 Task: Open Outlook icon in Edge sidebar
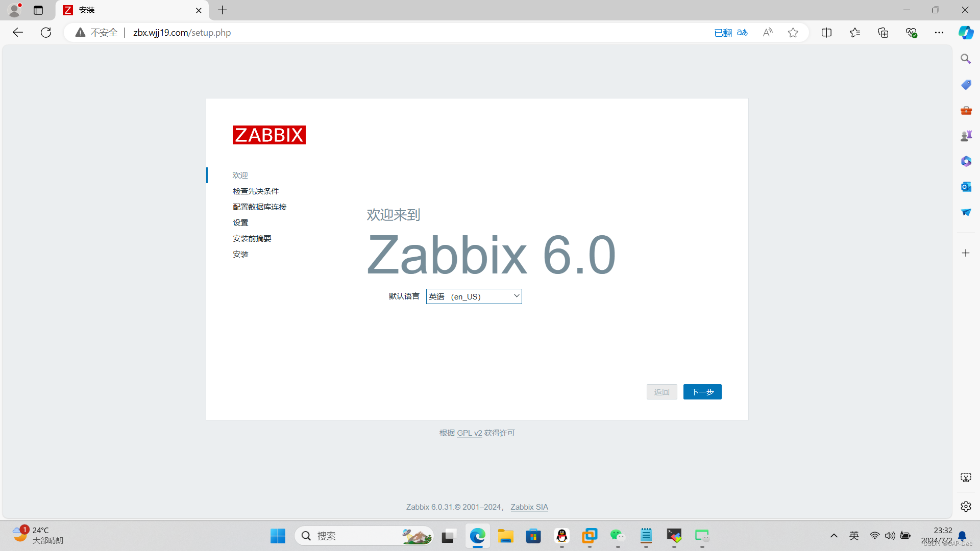click(966, 187)
